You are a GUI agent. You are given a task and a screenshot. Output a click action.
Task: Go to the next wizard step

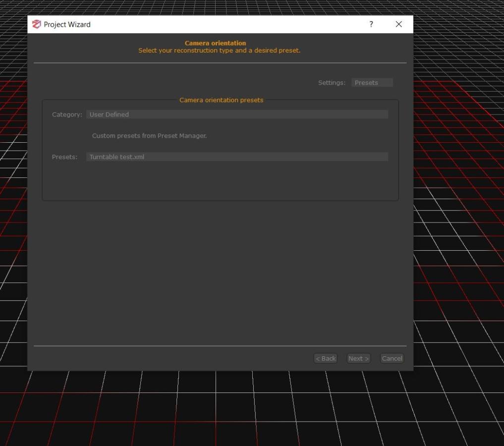tap(358, 358)
